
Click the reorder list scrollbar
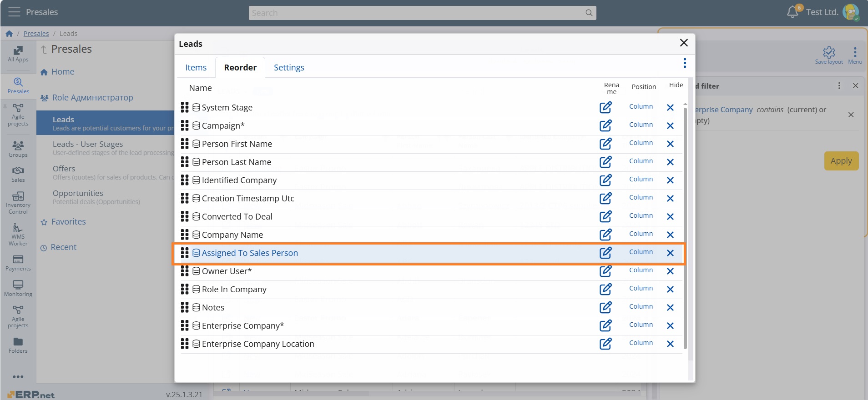685,227
